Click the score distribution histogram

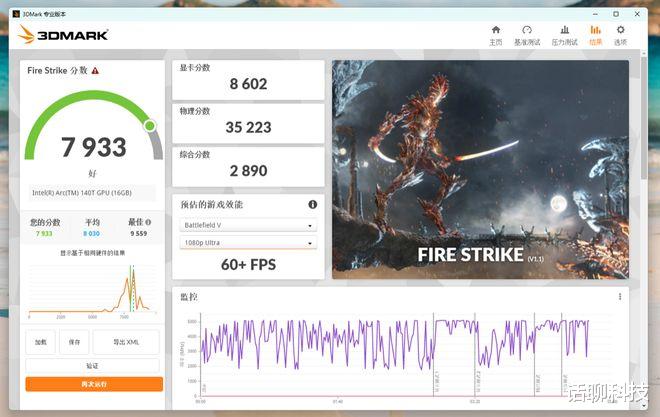tap(93, 290)
